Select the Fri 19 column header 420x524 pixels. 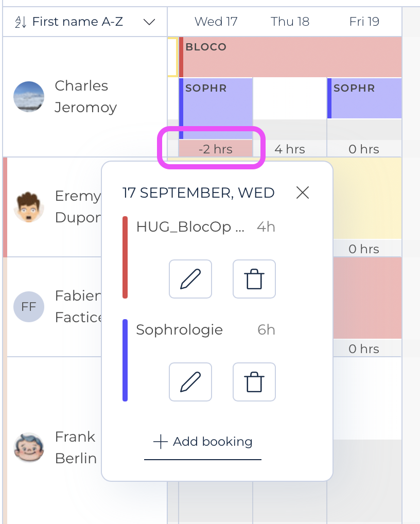[x=364, y=22]
